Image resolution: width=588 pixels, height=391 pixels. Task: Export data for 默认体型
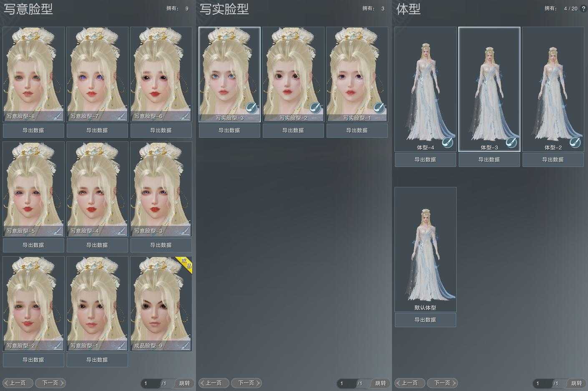(x=425, y=320)
